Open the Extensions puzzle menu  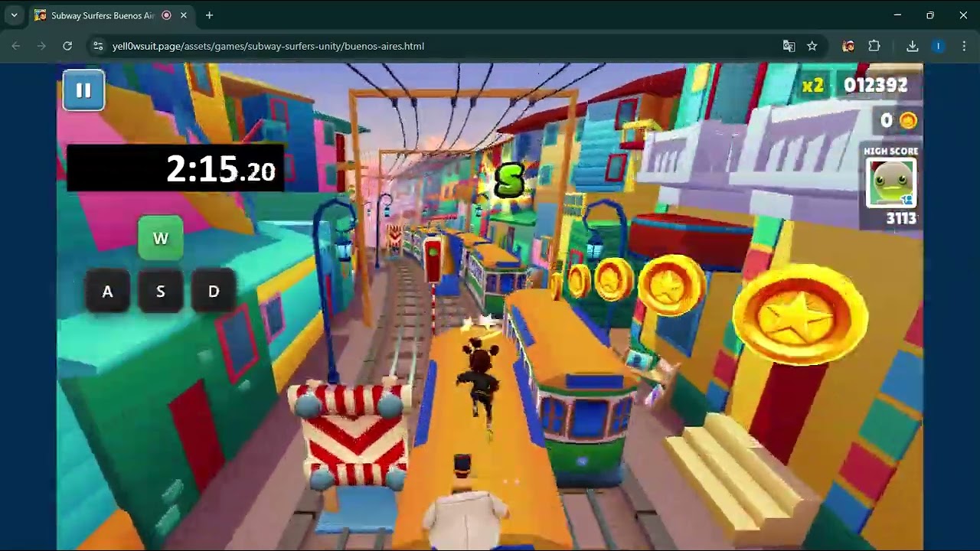pos(874,46)
